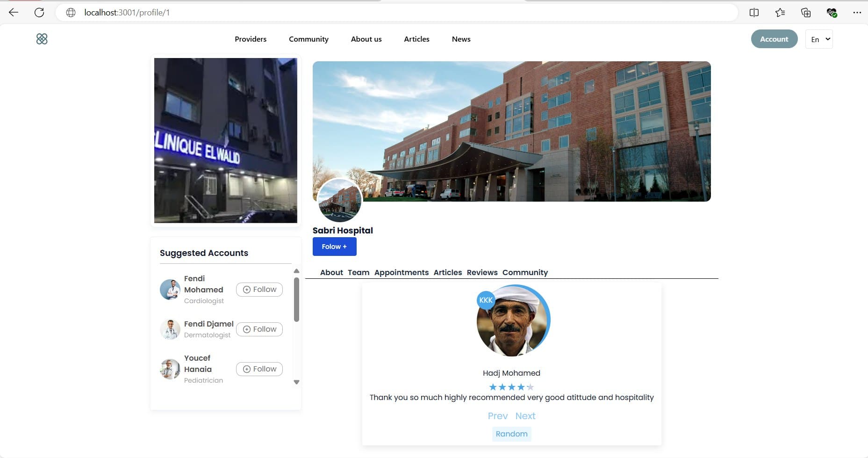Click the four-star review rating
This screenshot has width=868, height=458.
511,387
